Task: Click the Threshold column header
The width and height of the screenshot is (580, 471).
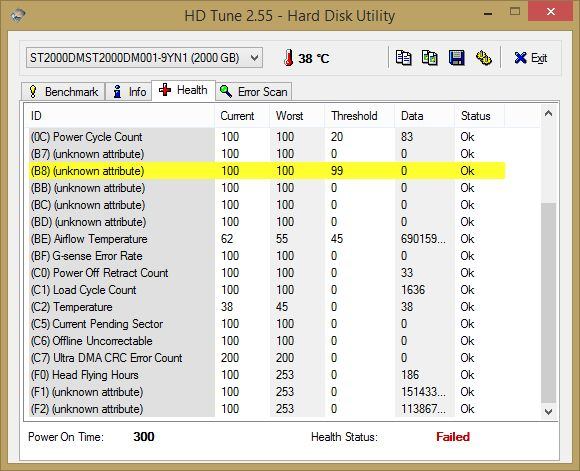Action: point(360,116)
